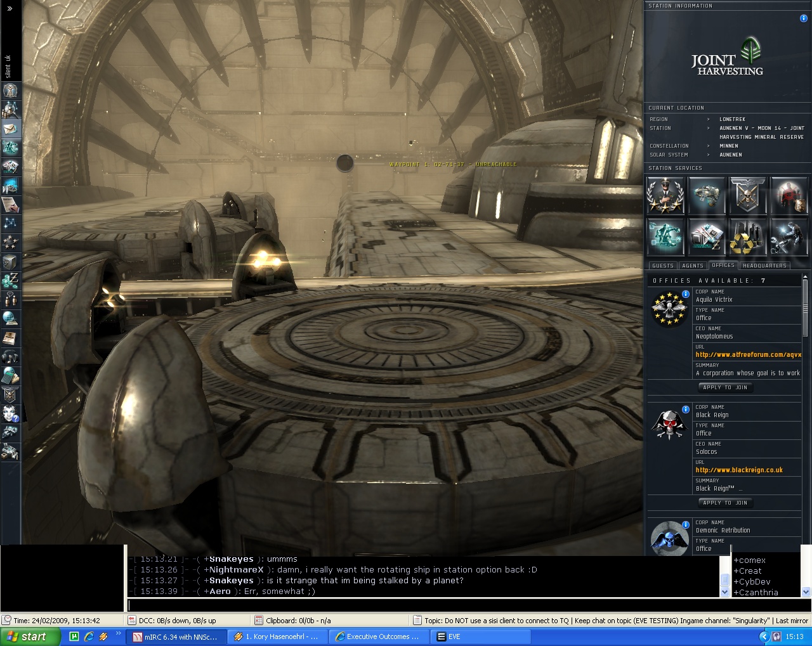Open the Items hangar icon
812x646 pixels.
coord(11,451)
